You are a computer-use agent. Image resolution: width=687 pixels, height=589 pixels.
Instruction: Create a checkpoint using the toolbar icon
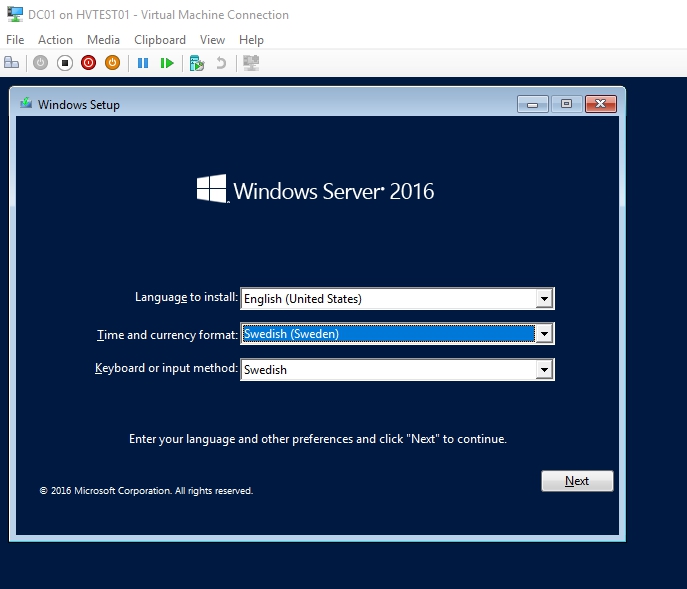197,63
